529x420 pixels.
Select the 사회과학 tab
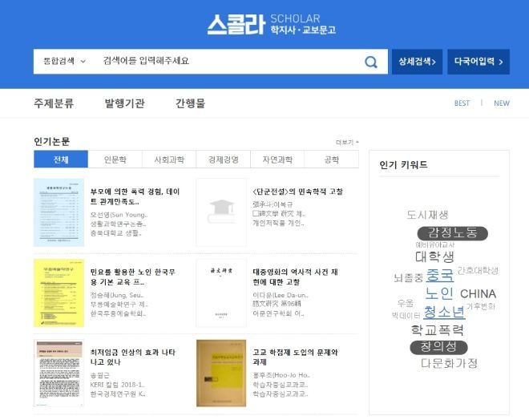click(169, 160)
